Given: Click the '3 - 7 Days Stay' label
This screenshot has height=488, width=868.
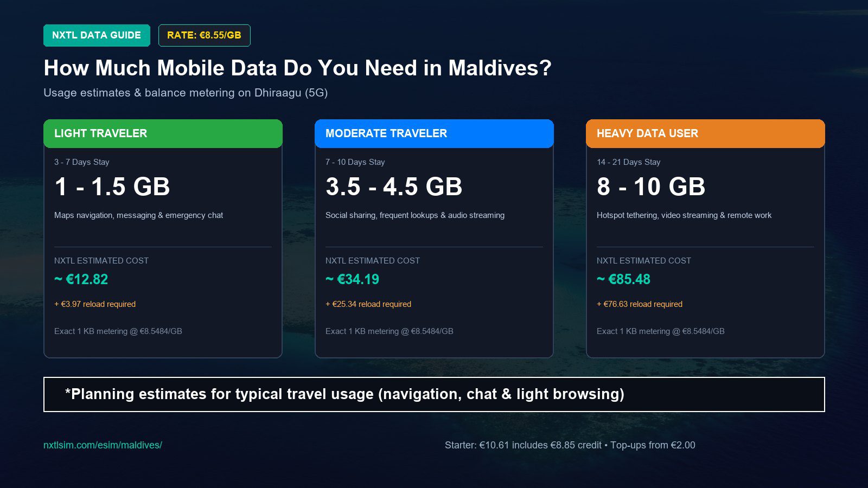Looking at the screenshot, I should click(x=81, y=162).
